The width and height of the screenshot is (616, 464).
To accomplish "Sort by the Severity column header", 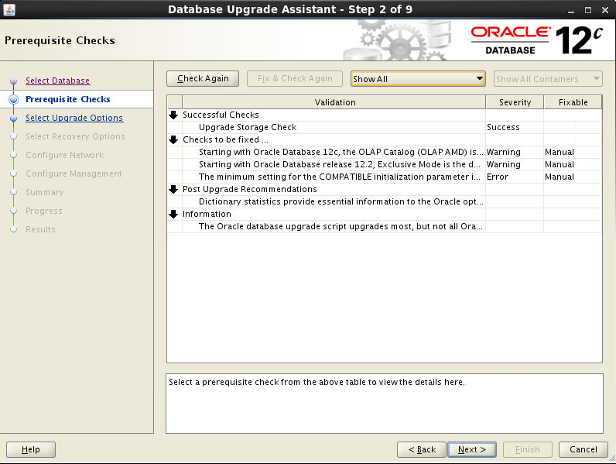I will 514,102.
